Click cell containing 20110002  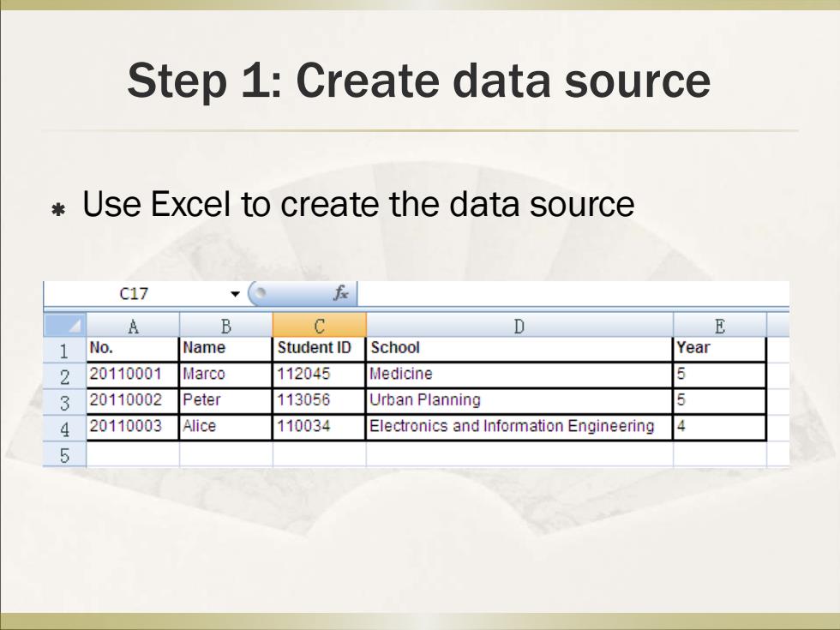(132, 401)
